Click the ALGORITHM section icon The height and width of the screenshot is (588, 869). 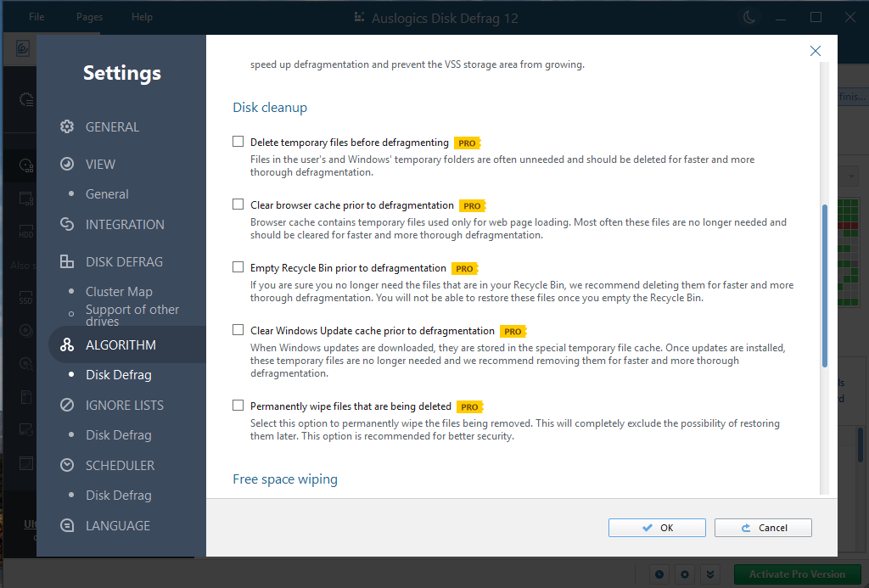[67, 345]
